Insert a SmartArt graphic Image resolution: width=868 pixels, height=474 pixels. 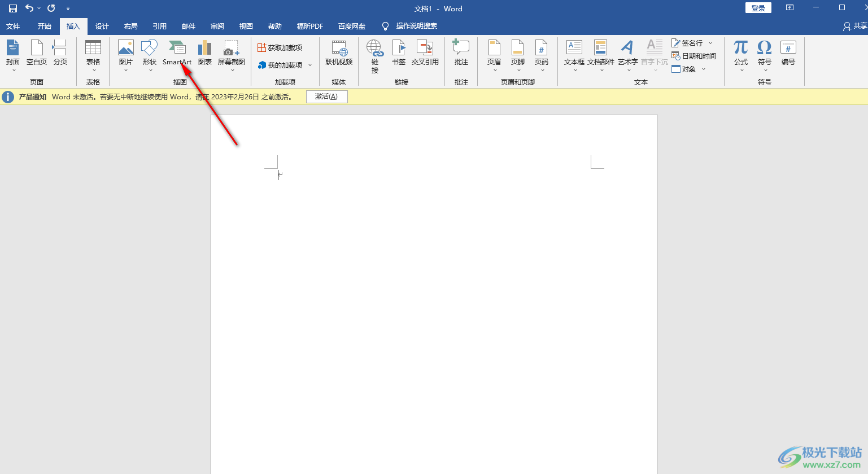(x=177, y=53)
